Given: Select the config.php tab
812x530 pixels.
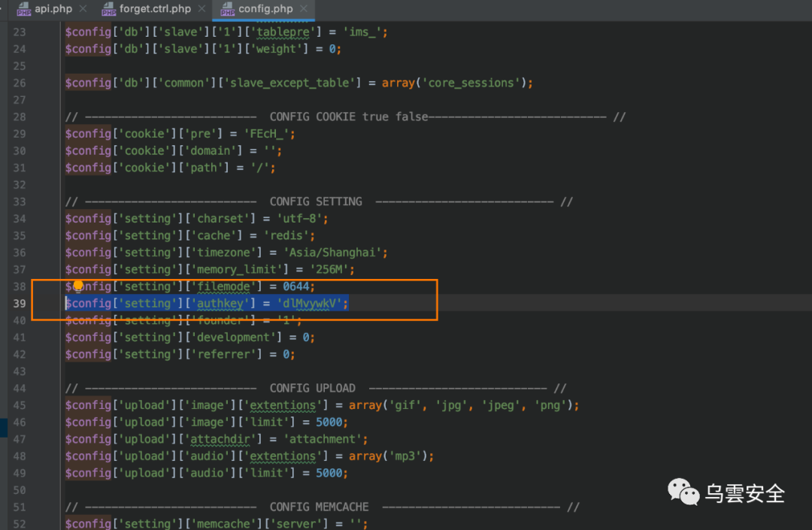Looking at the screenshot, I should point(265,9).
